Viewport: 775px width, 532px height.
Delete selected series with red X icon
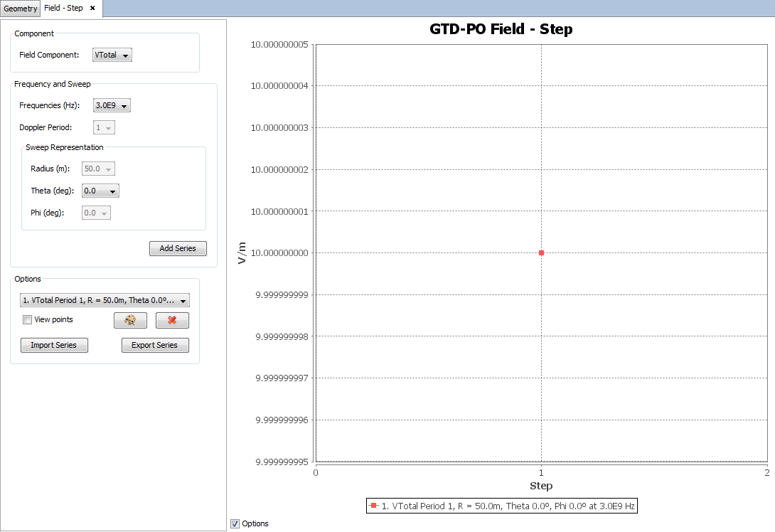coord(172,320)
